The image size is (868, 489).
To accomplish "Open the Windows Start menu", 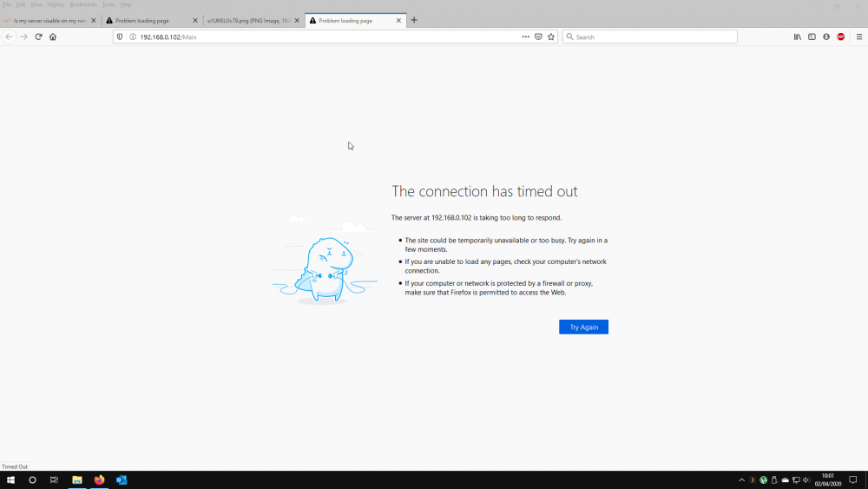I will [10, 480].
